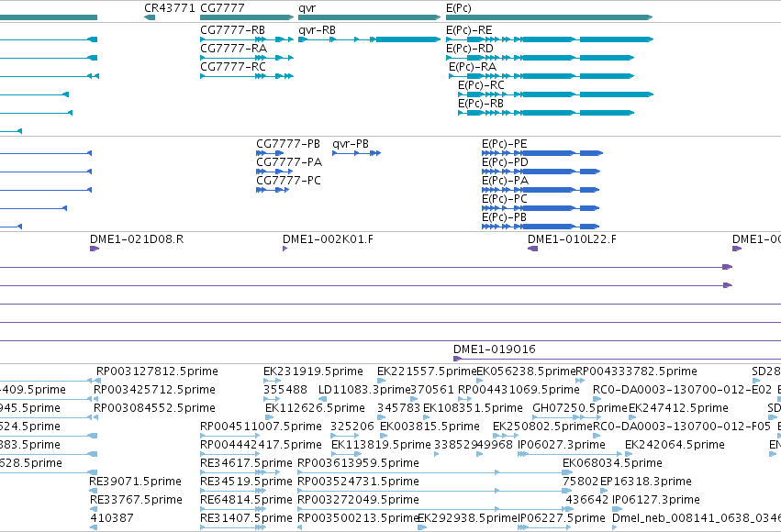This screenshot has width=781, height=532.
Task: Click EST LD11083.3prime
Action: (322, 399)
